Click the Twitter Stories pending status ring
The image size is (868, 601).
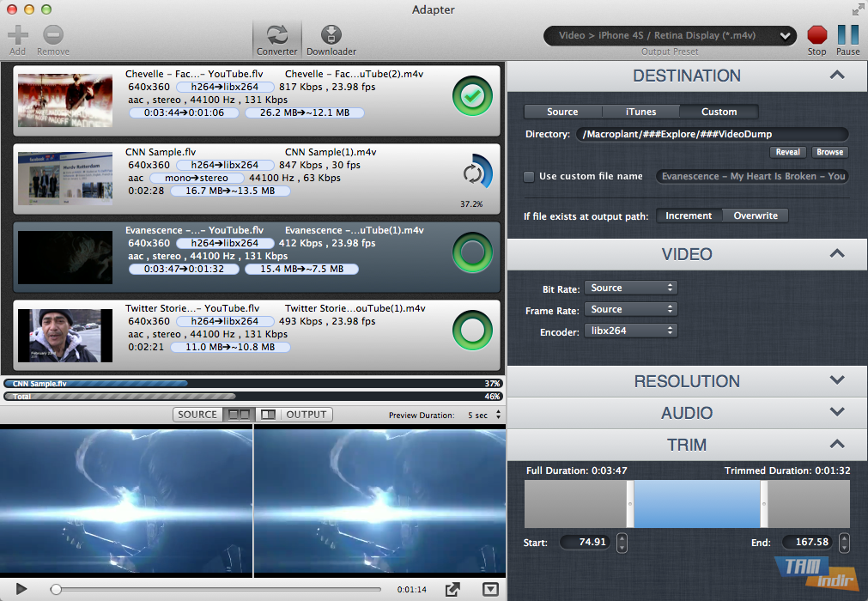pyautogui.click(x=472, y=331)
